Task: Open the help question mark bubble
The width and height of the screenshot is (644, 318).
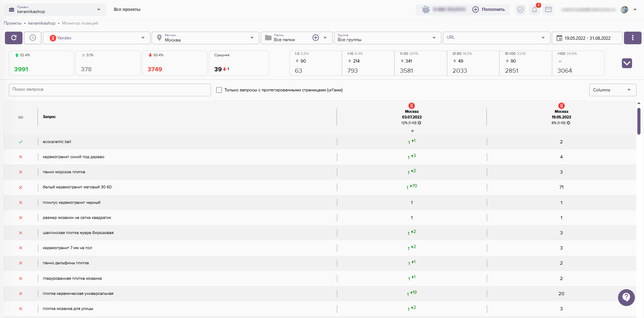Action: click(626, 297)
